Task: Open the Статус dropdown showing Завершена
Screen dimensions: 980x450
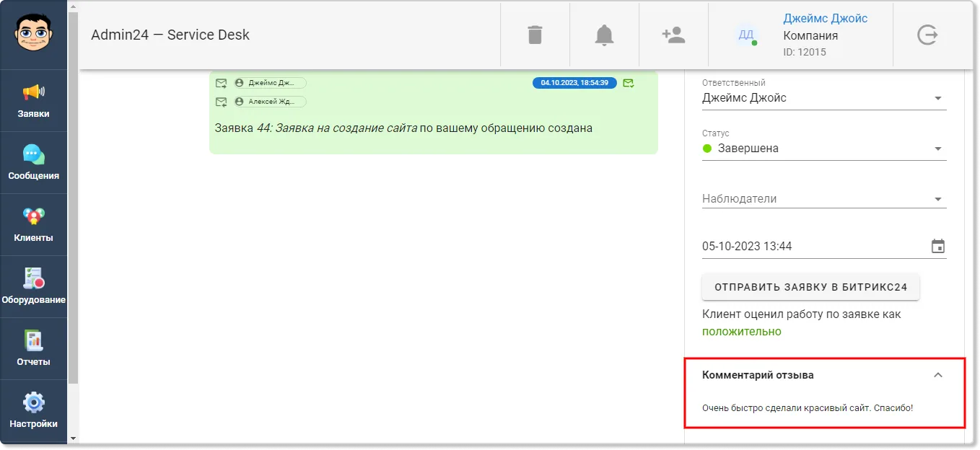Action: coord(824,149)
